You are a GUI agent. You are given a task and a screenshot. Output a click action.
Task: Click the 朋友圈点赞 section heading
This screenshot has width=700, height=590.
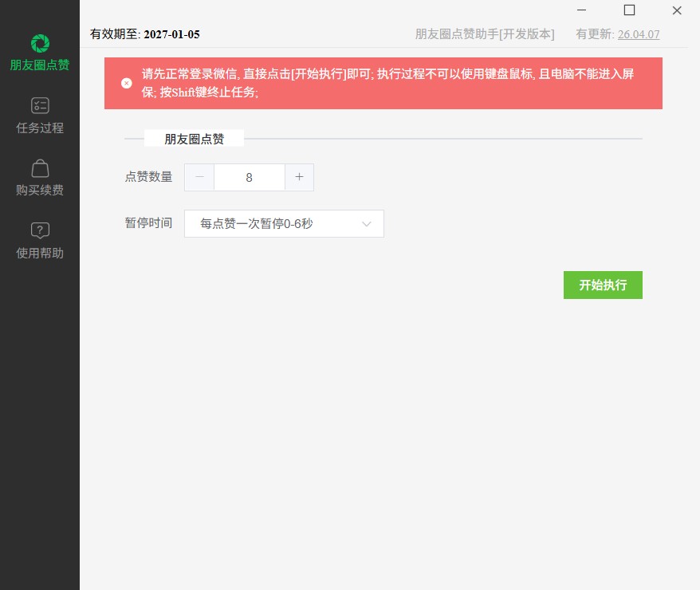195,139
